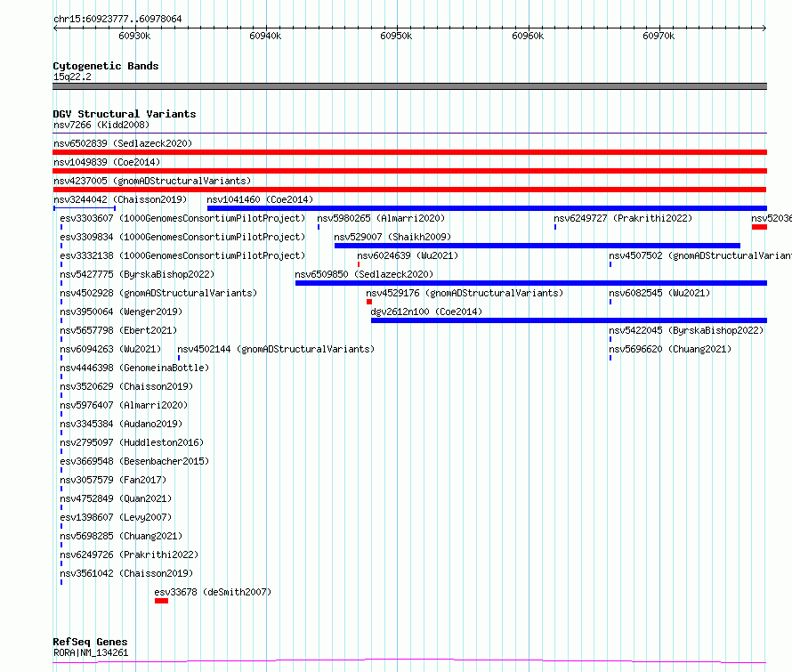Open nsv3561042 (Chaisson2019) variant
This screenshot has width=792, height=672.
point(126,573)
